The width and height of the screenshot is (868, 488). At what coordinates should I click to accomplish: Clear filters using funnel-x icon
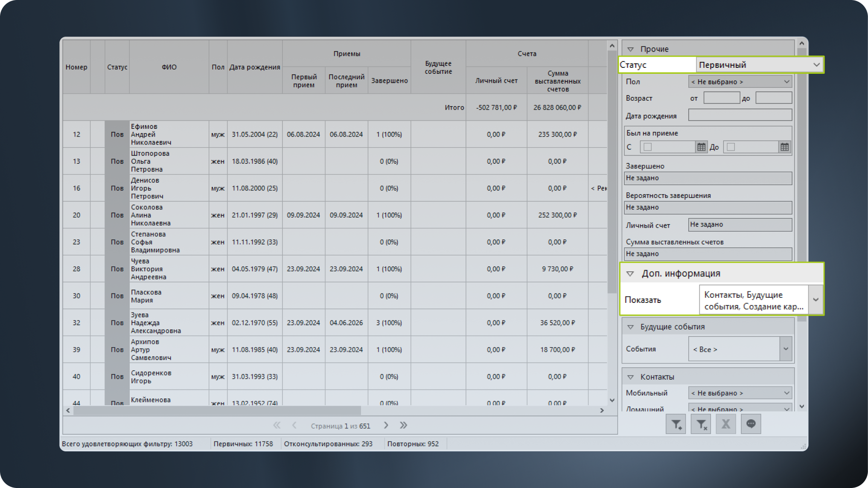[x=701, y=424]
